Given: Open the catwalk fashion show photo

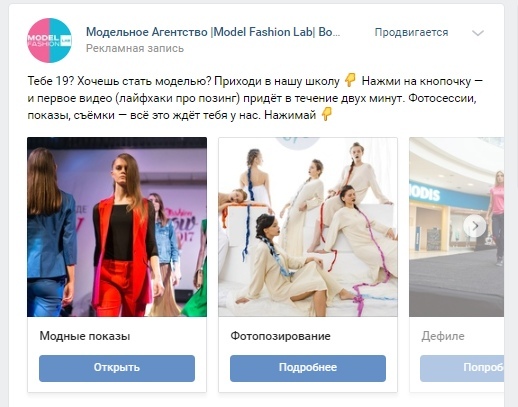Looking at the screenshot, I should [x=117, y=227].
